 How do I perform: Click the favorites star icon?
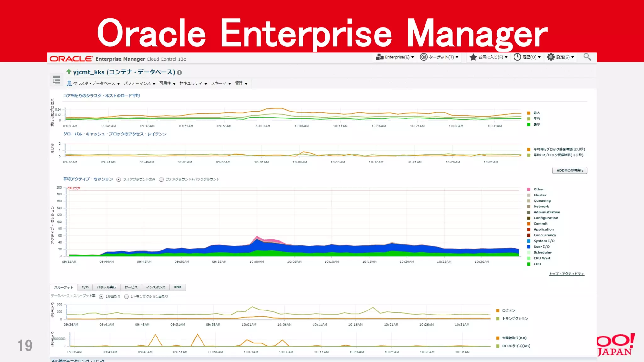pos(473,57)
